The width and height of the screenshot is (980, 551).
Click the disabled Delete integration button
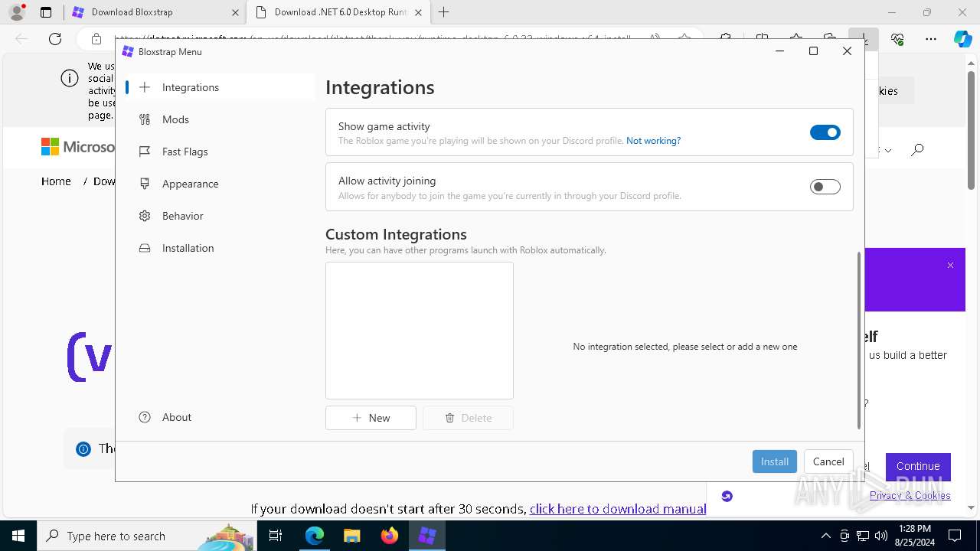468,418
